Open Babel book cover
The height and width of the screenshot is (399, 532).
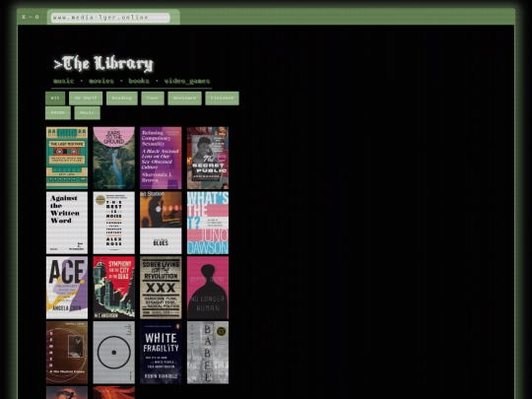(208, 353)
